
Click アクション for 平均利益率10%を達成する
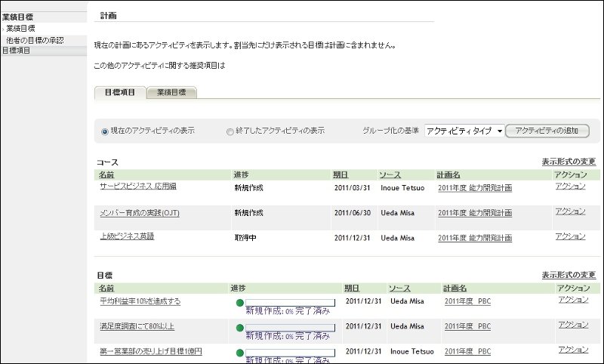click(573, 300)
